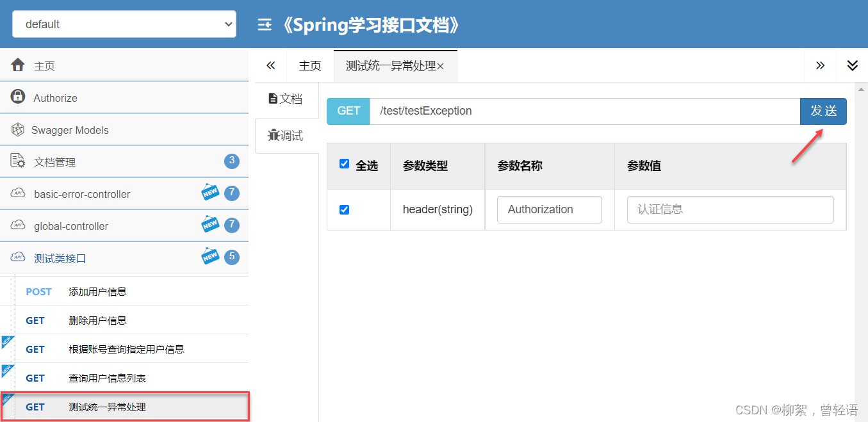The image size is (868, 422).
Task: Click the global-controller cloud API icon
Action: point(18,225)
